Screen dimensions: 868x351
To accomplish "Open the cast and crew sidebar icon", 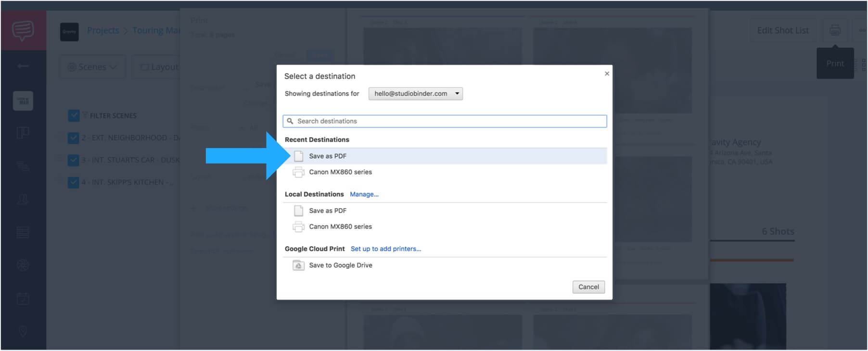I will point(23,199).
